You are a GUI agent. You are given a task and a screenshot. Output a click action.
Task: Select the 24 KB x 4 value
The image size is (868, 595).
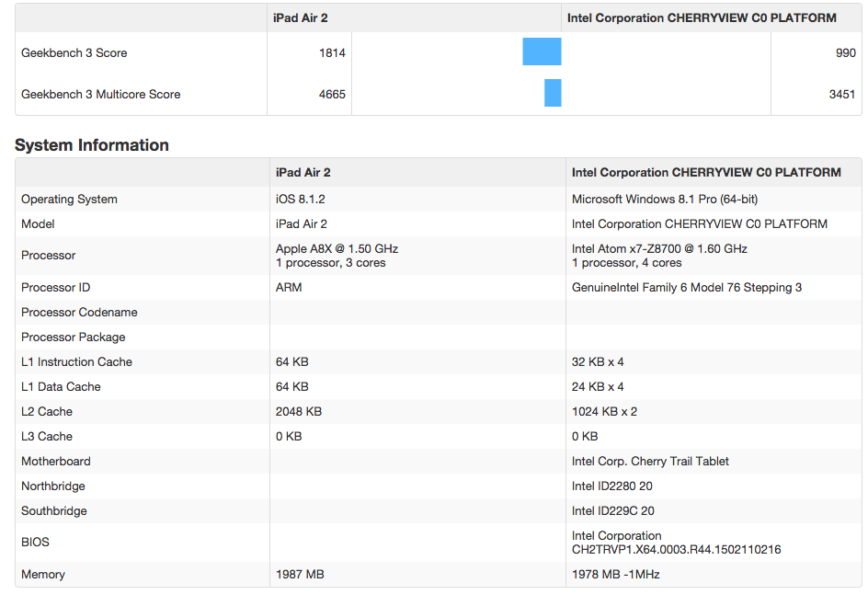pos(598,387)
